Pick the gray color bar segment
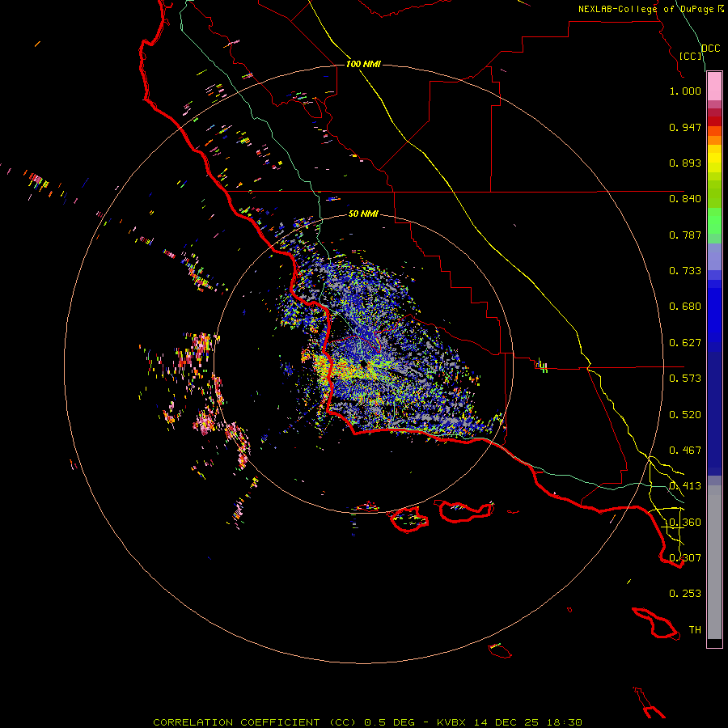The height and width of the screenshot is (728, 728). point(714,562)
